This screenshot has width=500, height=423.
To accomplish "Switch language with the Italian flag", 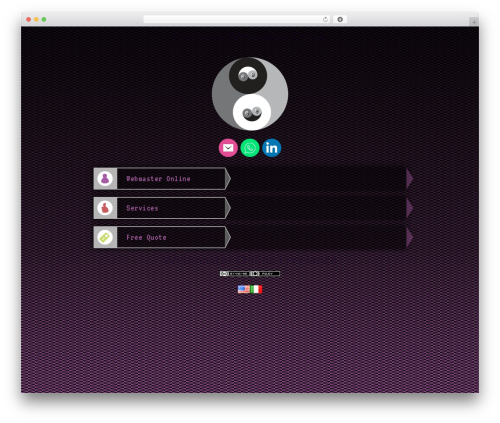I will (256, 289).
